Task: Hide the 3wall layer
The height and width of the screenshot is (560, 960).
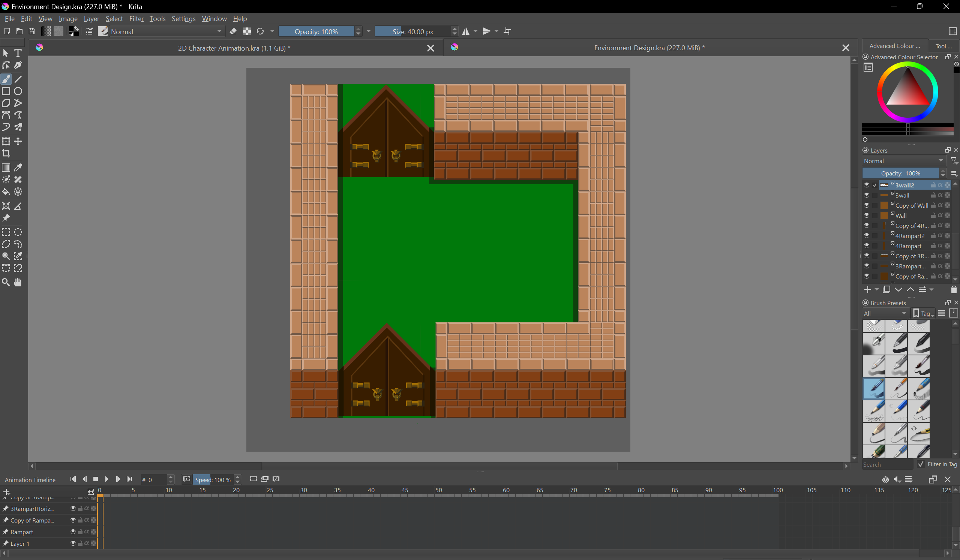Action: point(866,195)
